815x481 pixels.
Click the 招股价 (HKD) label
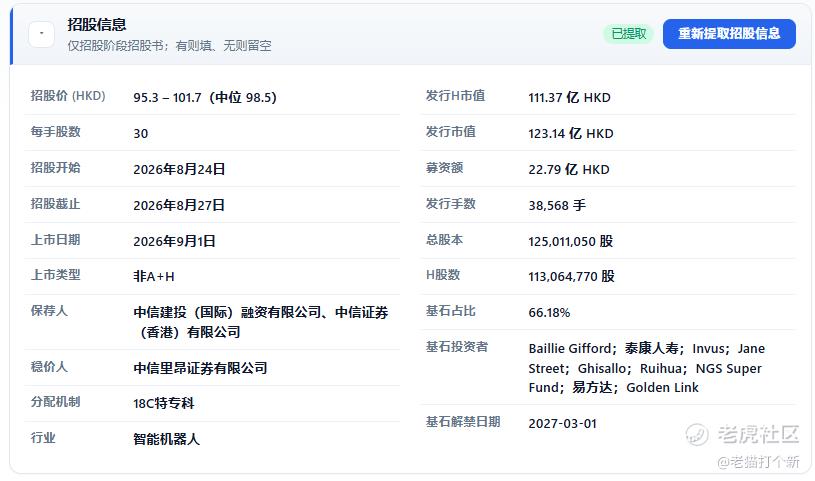pos(68,96)
